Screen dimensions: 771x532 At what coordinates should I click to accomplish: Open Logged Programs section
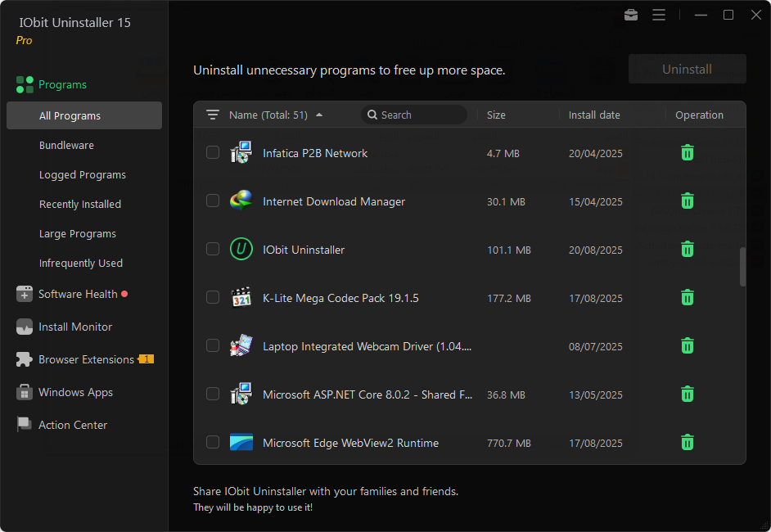[83, 175]
